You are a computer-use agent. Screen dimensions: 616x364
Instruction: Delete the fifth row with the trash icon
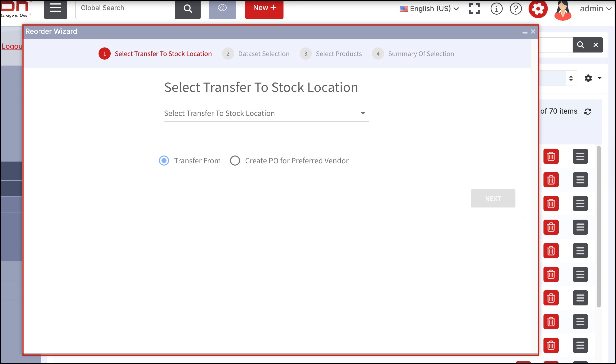tap(551, 251)
